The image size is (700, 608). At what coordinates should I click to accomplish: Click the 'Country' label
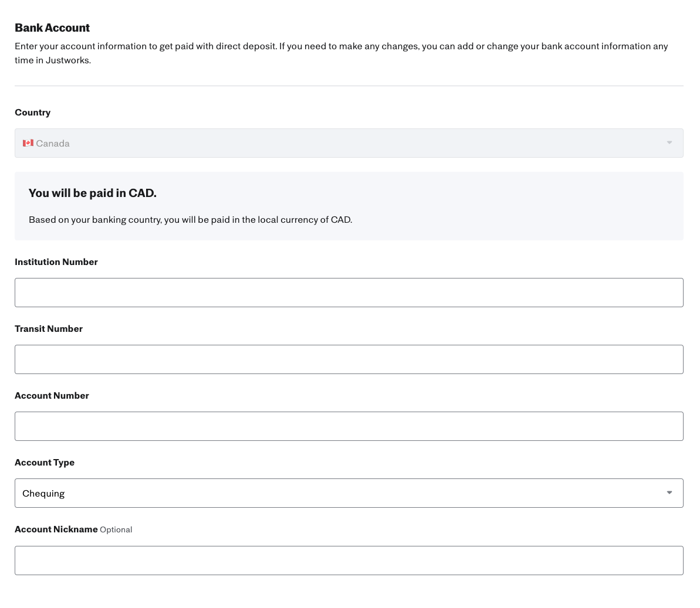(x=33, y=113)
